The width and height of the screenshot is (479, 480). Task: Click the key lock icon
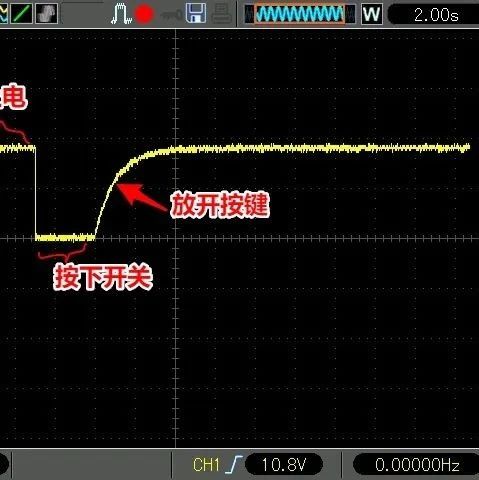click(x=171, y=15)
